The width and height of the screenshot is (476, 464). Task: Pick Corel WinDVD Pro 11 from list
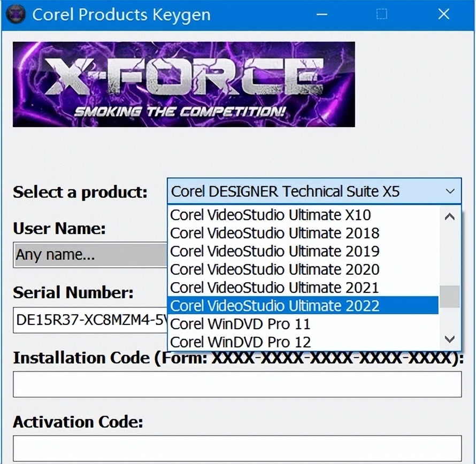[240, 324]
